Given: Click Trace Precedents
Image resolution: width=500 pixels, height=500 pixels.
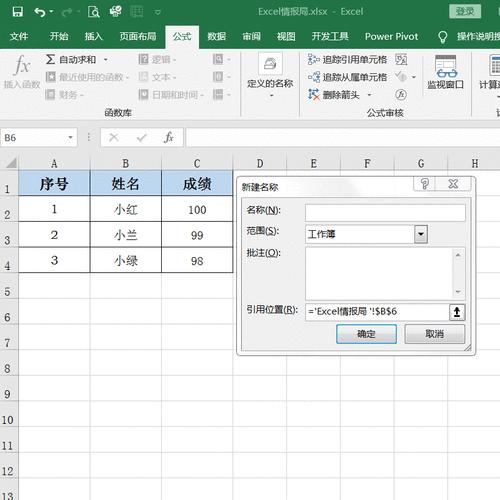Looking at the screenshot, I should (347, 60).
